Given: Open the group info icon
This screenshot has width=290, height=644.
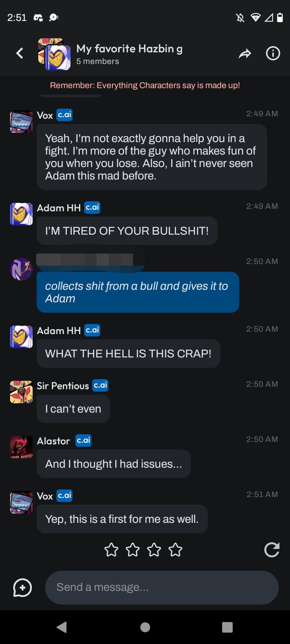Looking at the screenshot, I should [x=273, y=53].
